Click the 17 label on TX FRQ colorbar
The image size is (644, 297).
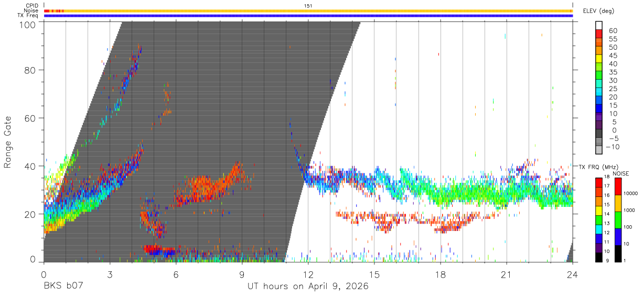607,186
